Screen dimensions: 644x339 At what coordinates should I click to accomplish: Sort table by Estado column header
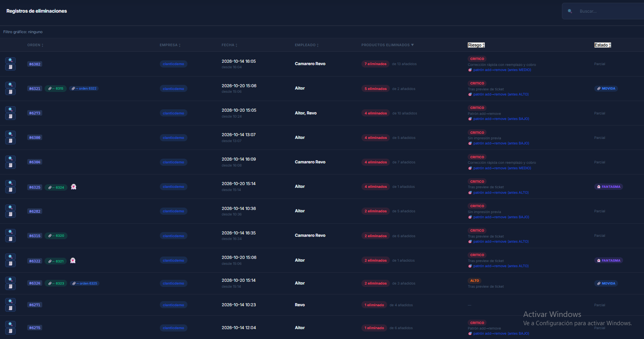tap(603, 45)
